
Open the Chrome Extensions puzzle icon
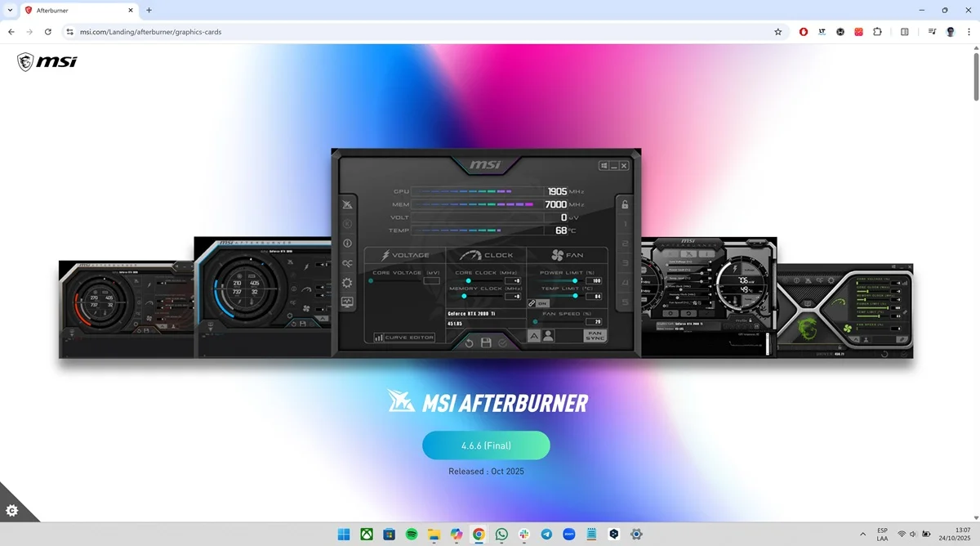[877, 32]
